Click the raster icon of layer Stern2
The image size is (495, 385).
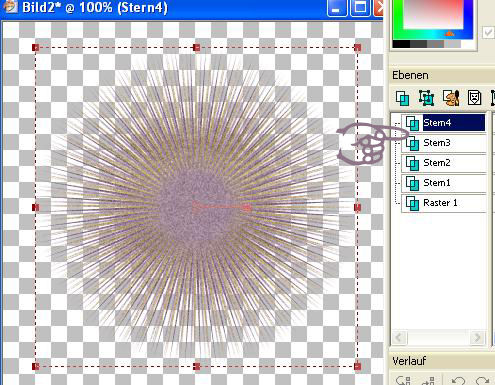pyautogui.click(x=412, y=163)
